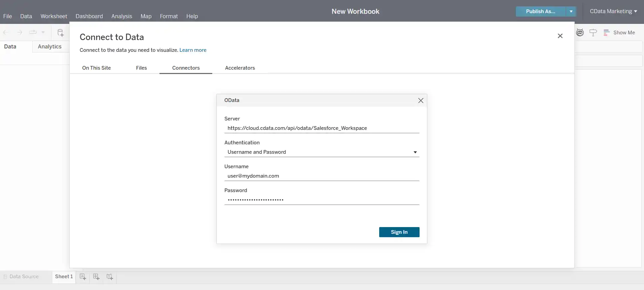Focus the Password input field
644x290 pixels.
321,200
